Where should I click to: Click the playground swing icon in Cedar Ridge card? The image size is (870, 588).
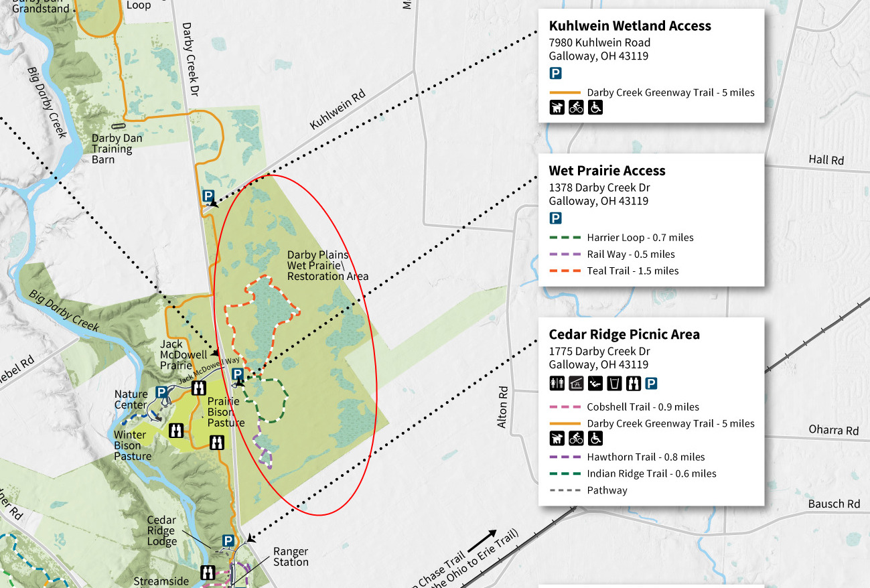pos(595,384)
